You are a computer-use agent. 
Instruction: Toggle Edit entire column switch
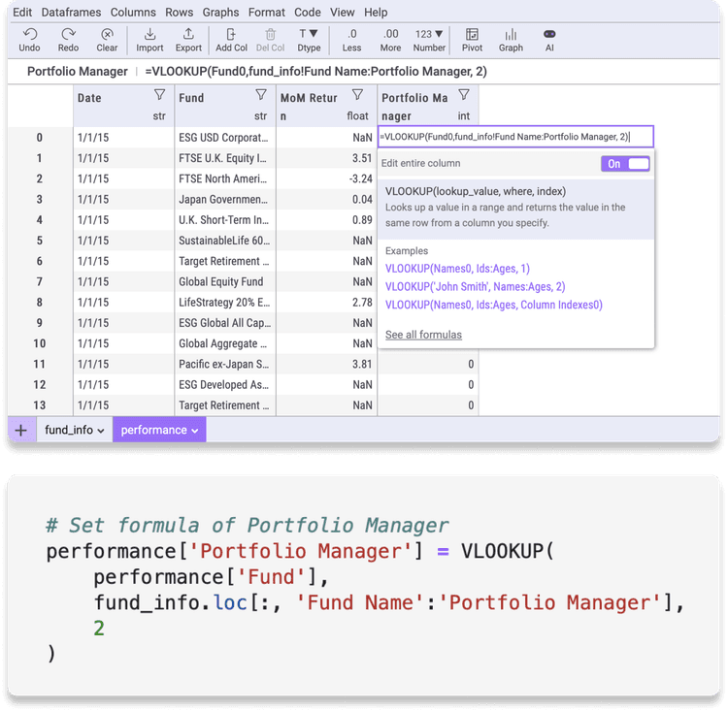point(625,164)
